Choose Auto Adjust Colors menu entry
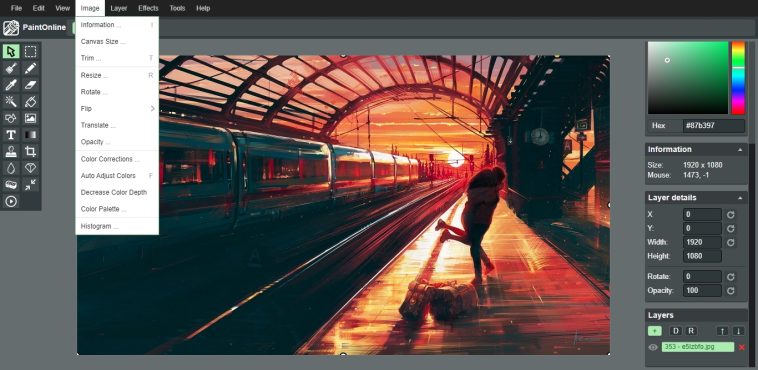758x370 pixels. click(117, 176)
